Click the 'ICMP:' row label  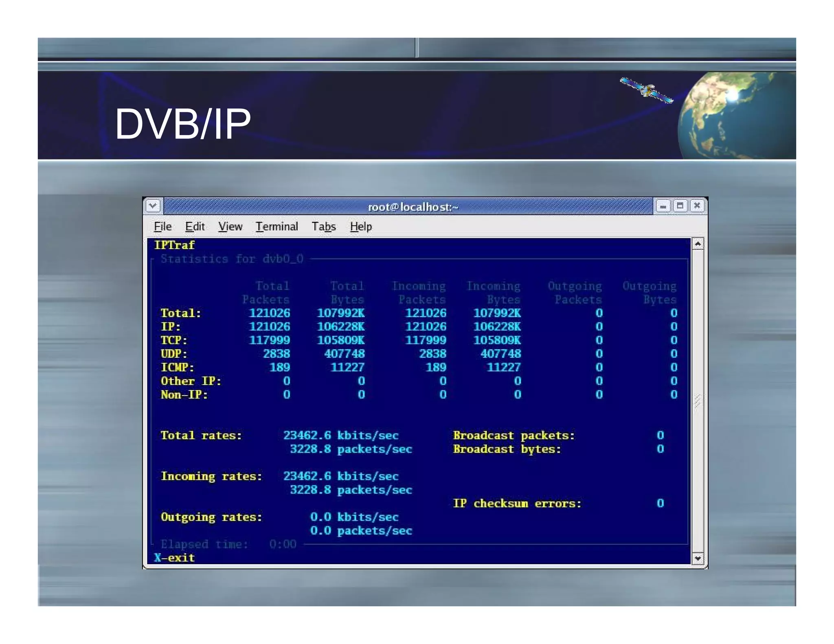tap(177, 367)
